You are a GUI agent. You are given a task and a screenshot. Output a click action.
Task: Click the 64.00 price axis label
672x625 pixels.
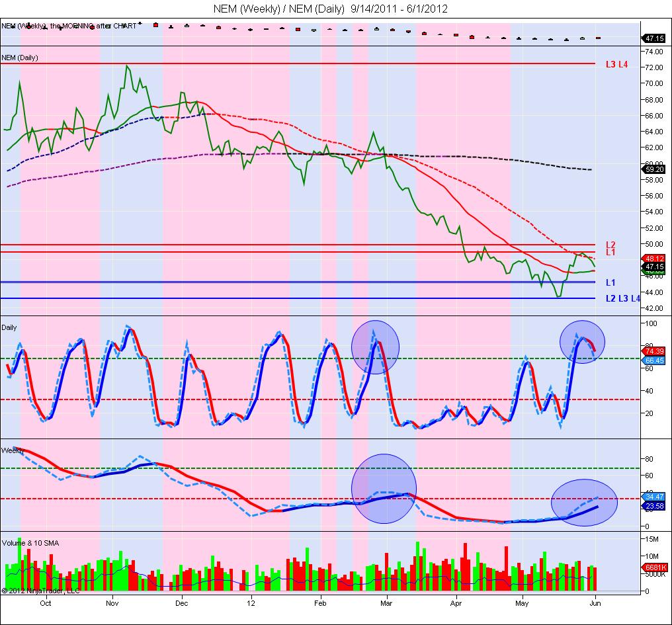[654, 132]
